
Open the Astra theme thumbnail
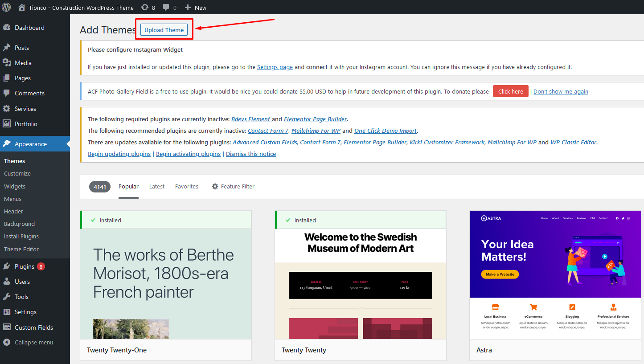[x=555, y=275]
